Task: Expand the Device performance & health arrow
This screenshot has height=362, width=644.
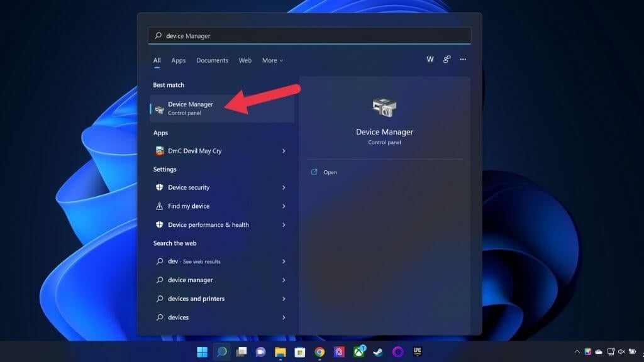Action: [x=284, y=225]
